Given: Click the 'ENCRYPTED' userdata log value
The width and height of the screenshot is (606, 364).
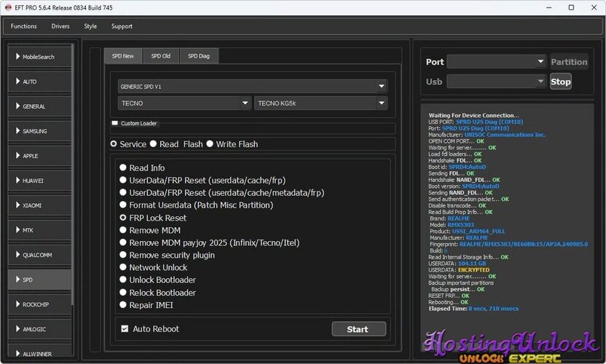Looking at the screenshot, I should 473,269.
